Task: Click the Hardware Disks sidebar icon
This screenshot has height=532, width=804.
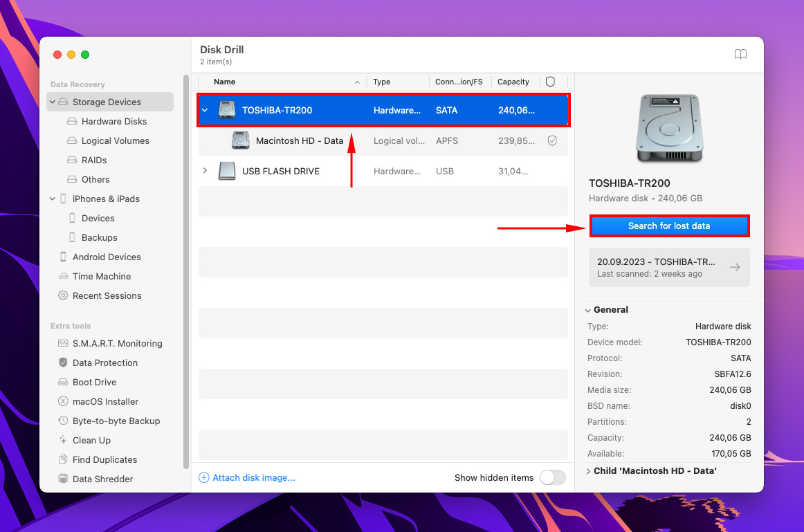Action: click(x=72, y=122)
